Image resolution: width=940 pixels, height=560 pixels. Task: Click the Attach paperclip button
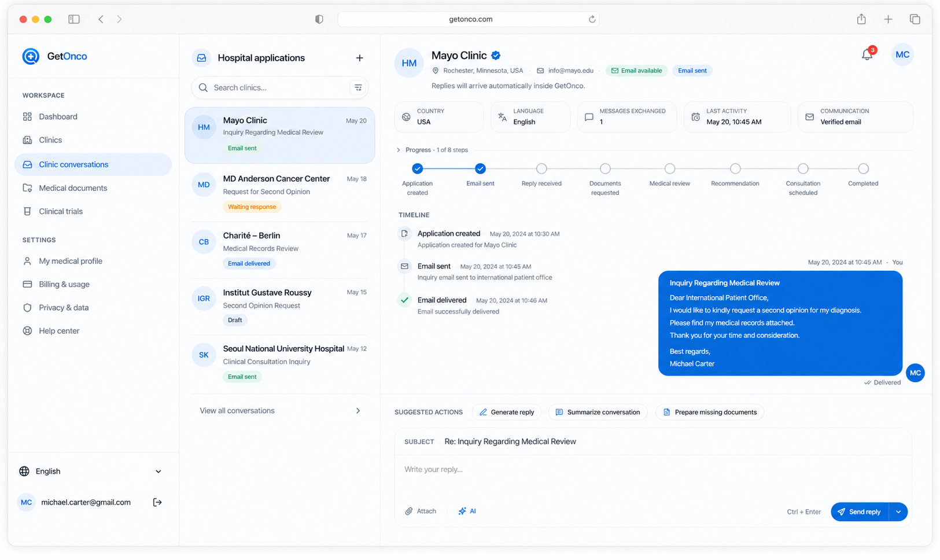pos(421,511)
